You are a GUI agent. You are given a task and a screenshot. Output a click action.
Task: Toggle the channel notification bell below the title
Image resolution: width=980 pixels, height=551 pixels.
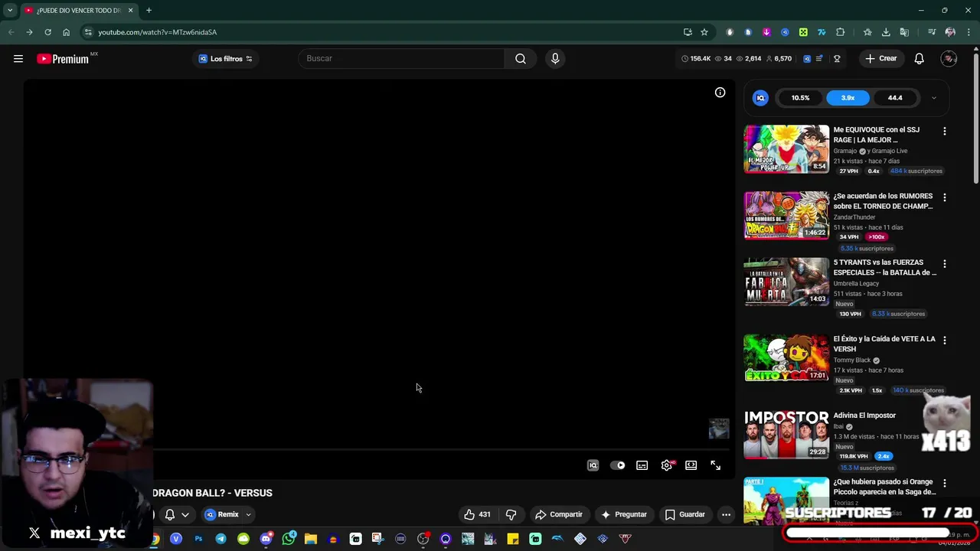pyautogui.click(x=170, y=514)
